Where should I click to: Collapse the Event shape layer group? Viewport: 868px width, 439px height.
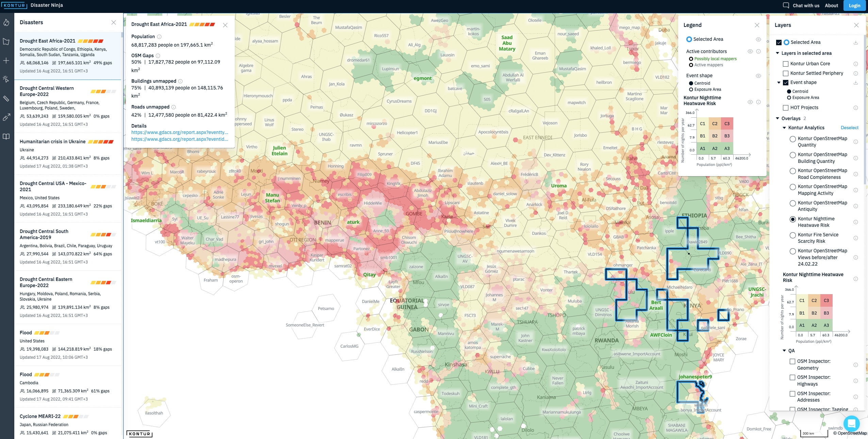pyautogui.click(x=779, y=83)
